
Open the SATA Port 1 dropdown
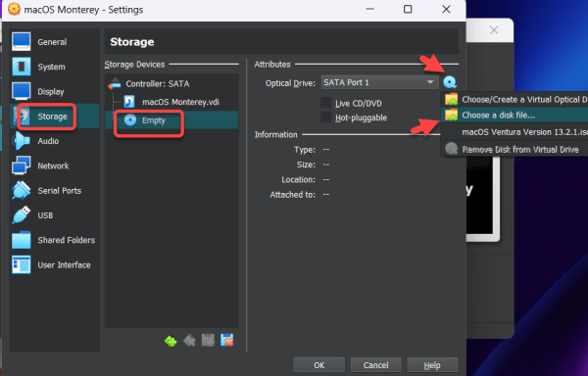click(x=379, y=82)
